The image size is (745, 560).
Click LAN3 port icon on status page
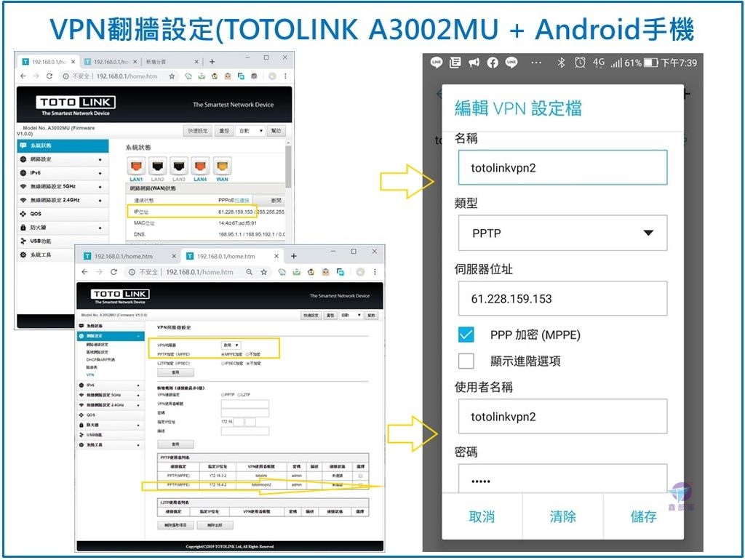(179, 167)
